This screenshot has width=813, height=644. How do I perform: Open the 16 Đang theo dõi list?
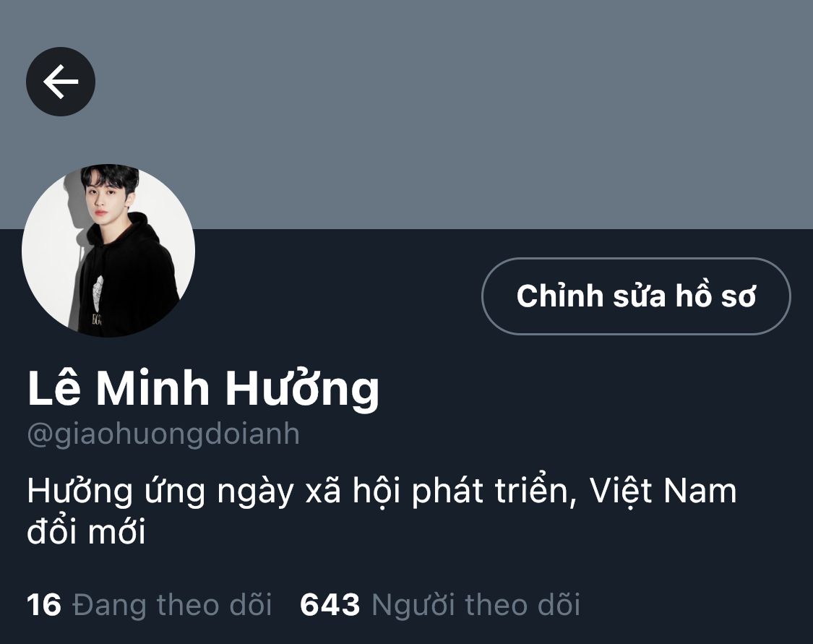(x=150, y=604)
